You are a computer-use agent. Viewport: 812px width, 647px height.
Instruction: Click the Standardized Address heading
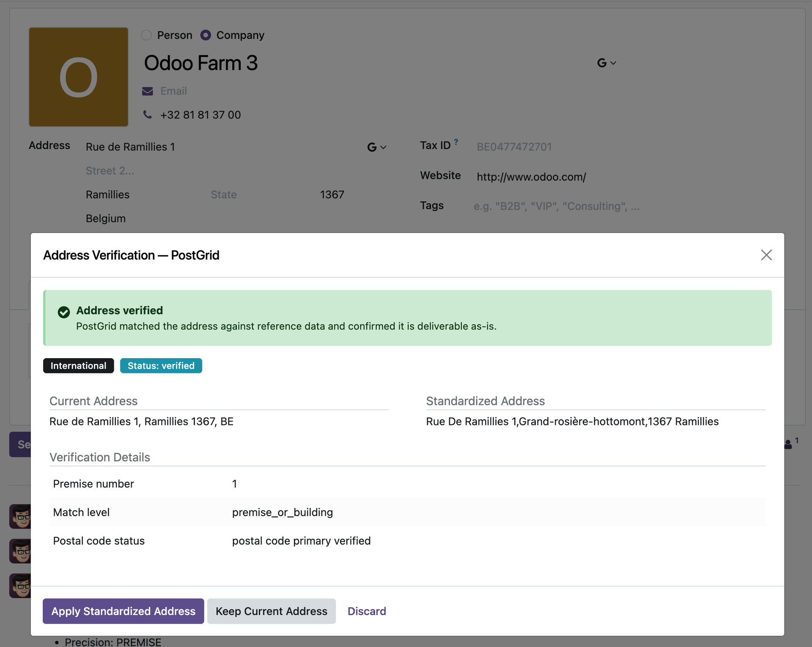point(486,401)
